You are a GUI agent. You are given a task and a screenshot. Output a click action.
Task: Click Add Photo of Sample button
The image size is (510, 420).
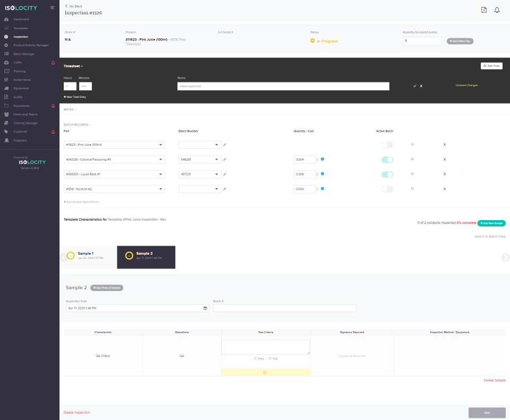pyautogui.click(x=107, y=288)
